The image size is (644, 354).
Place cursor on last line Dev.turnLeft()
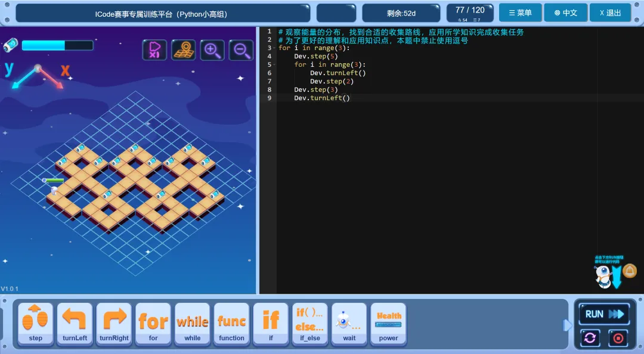[x=322, y=98]
